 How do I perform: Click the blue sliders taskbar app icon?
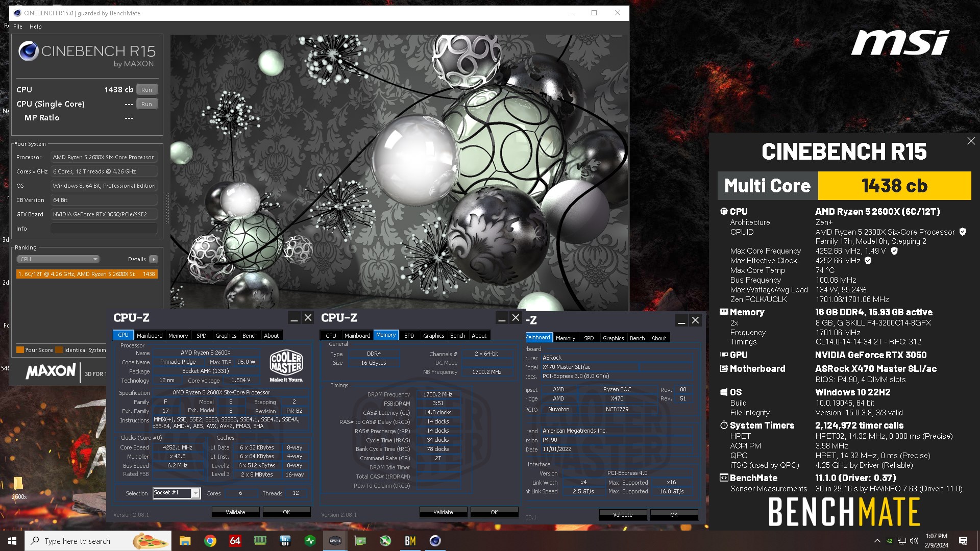[x=285, y=541]
